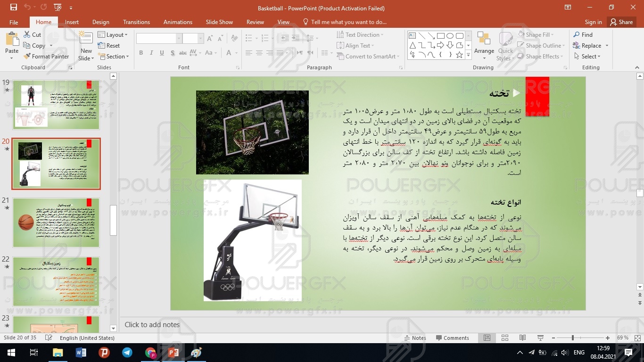
Task: Open the Section dropdown
Action: click(x=114, y=57)
